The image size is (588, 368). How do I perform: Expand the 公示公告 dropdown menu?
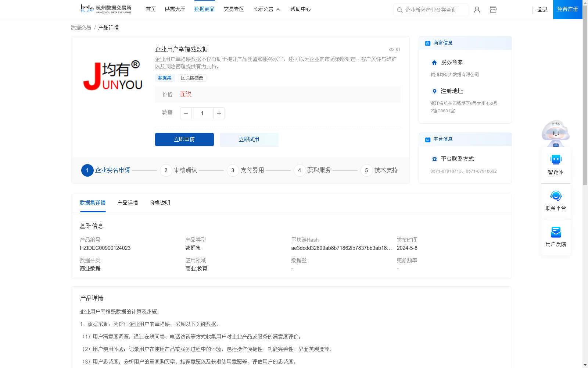(x=266, y=9)
